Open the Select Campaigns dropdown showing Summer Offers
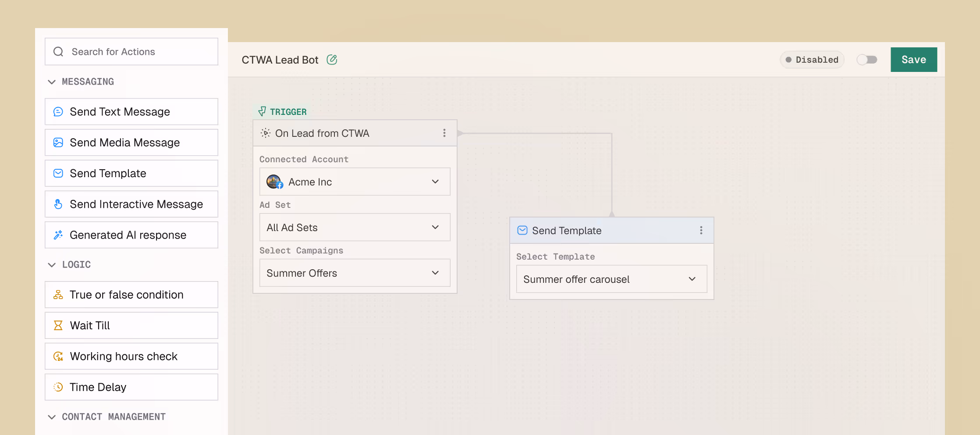 [x=355, y=273]
